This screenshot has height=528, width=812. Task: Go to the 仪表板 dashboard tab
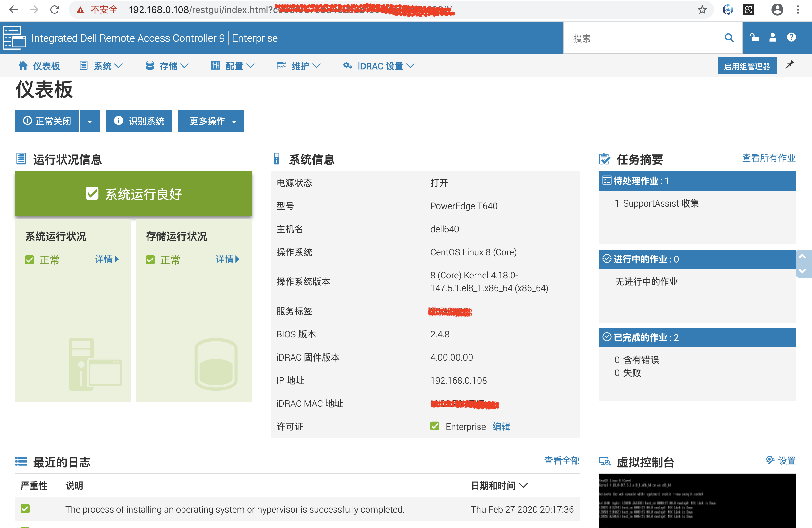coord(39,65)
